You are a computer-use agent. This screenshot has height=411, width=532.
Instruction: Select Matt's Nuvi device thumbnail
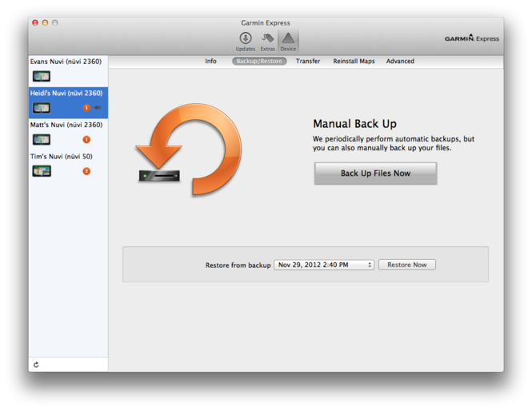(x=42, y=139)
